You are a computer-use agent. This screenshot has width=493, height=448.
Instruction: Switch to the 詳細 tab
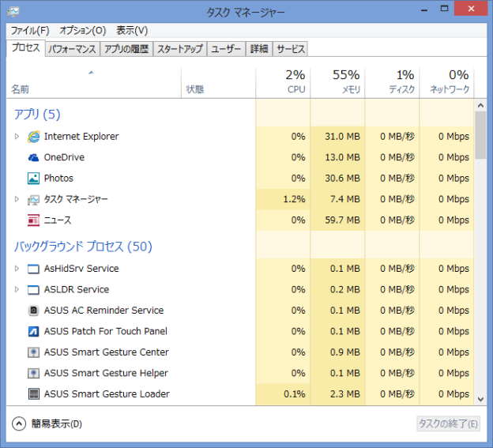point(259,49)
